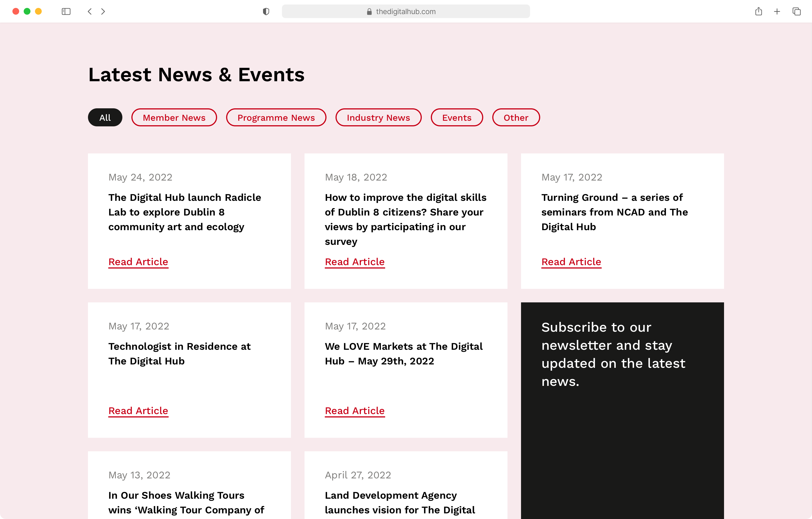Click the red close window button
Viewport: 812px width, 519px height.
point(16,12)
